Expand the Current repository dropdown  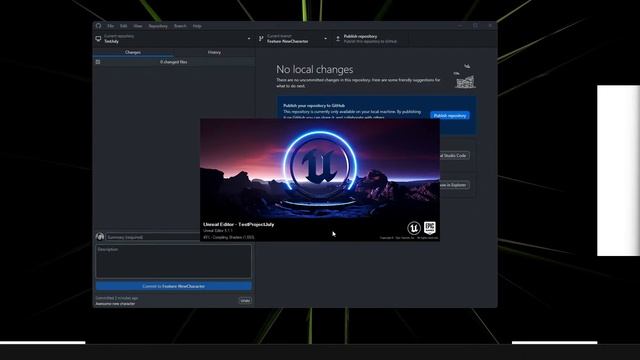174,39
